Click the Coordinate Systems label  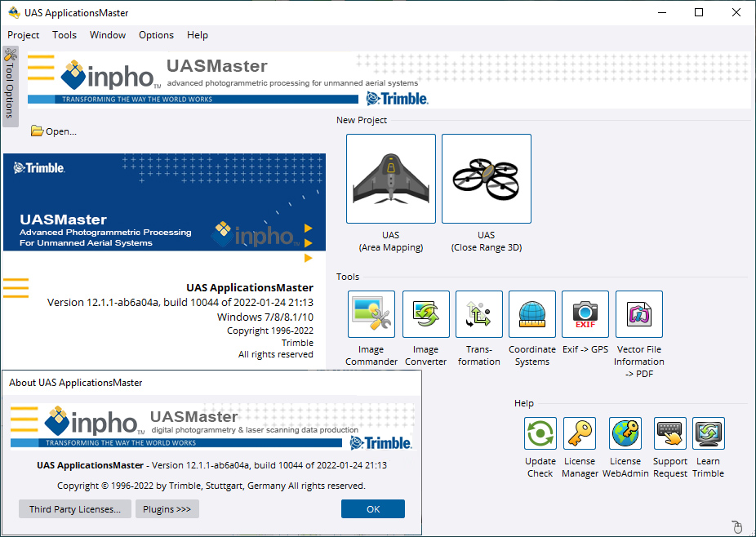pos(532,355)
